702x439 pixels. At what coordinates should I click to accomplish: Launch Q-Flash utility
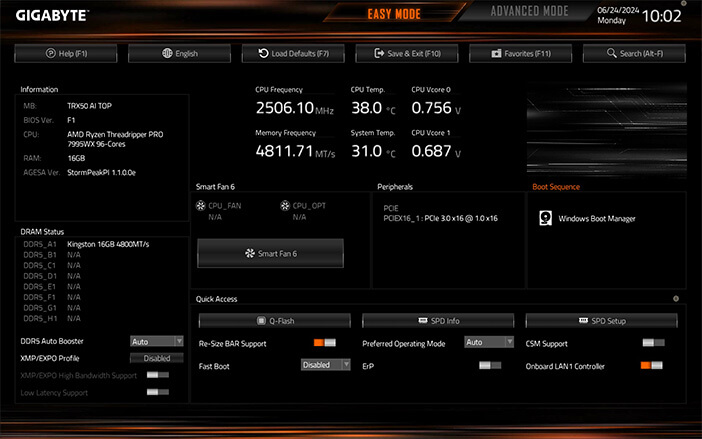275,320
